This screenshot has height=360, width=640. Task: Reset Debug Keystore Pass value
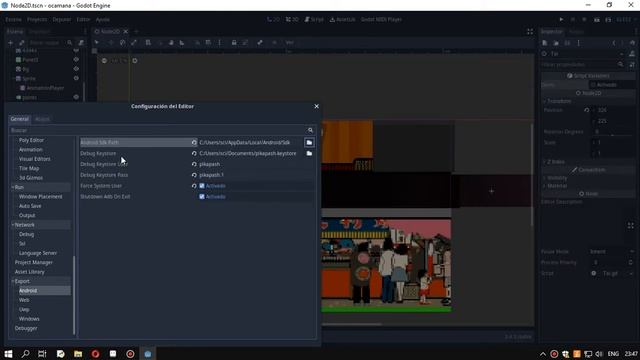point(194,175)
